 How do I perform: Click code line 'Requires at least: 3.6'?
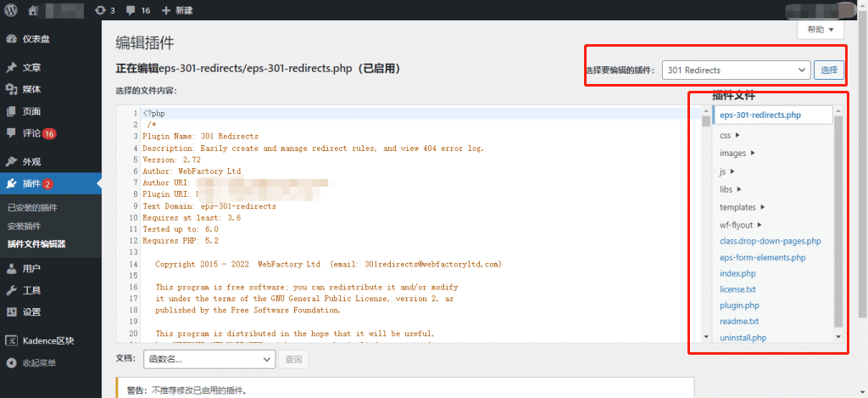pyautogui.click(x=192, y=218)
